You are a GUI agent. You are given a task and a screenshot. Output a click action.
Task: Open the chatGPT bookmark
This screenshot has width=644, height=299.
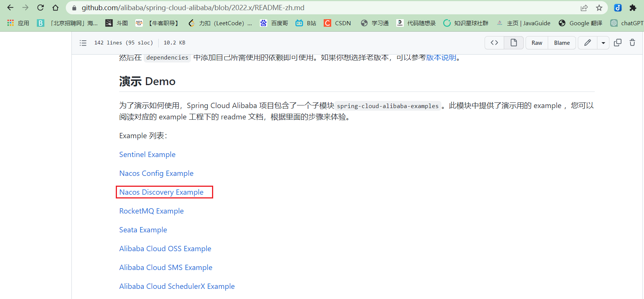pos(627,23)
